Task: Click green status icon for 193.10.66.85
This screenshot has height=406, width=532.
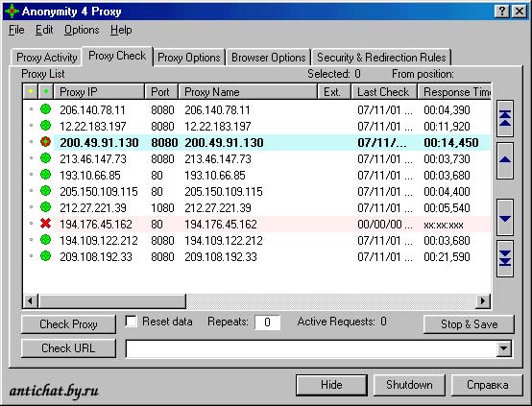Action: 45,175
